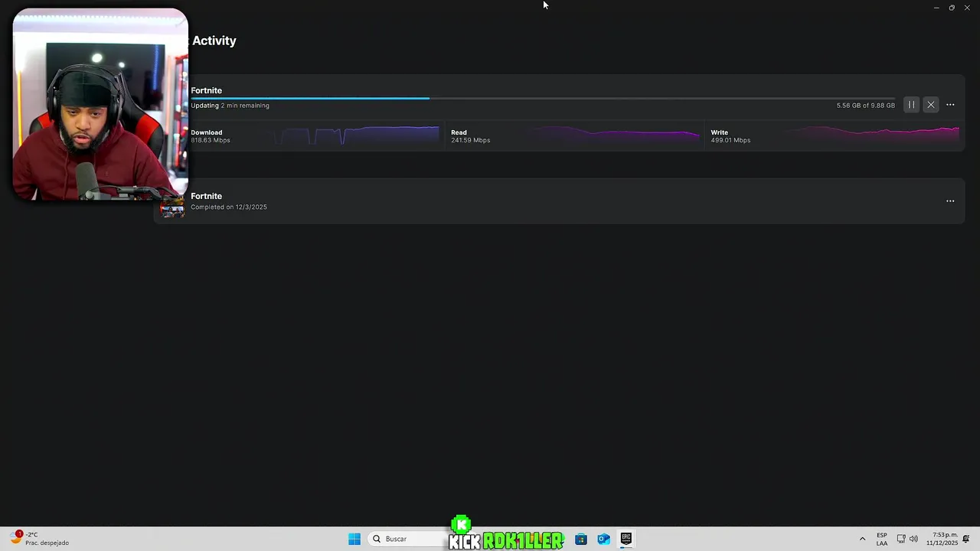Pause the Fortnite update download
Image resolution: width=980 pixels, height=551 pixels.
coord(911,105)
